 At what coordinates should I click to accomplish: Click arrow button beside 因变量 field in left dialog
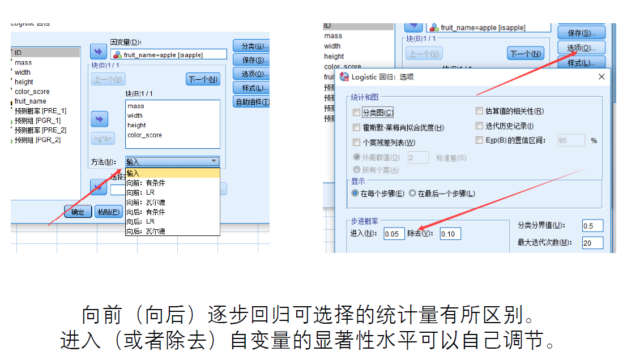tap(98, 52)
